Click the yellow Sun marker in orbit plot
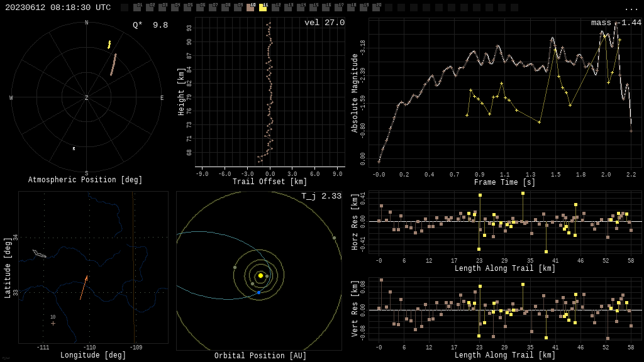The image size is (644, 362). click(260, 275)
